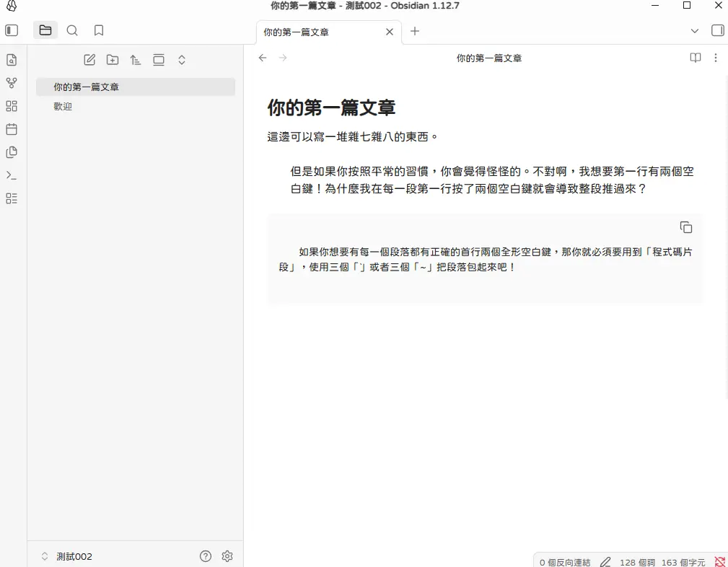Toggle the right sidebar visibility

tap(717, 30)
